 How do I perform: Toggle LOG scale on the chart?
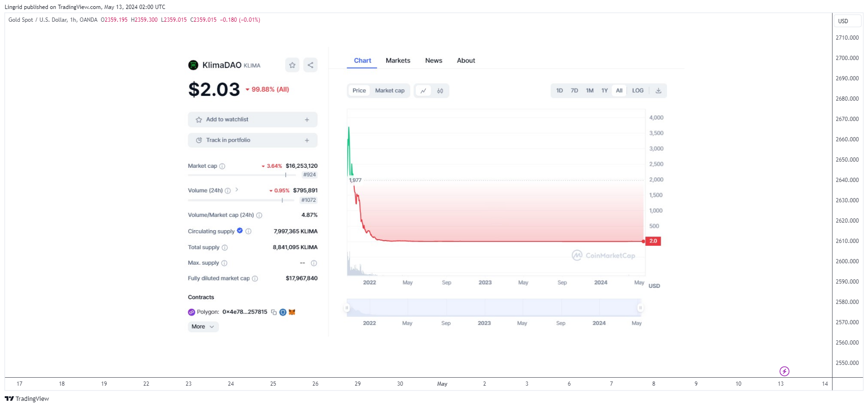tap(638, 91)
